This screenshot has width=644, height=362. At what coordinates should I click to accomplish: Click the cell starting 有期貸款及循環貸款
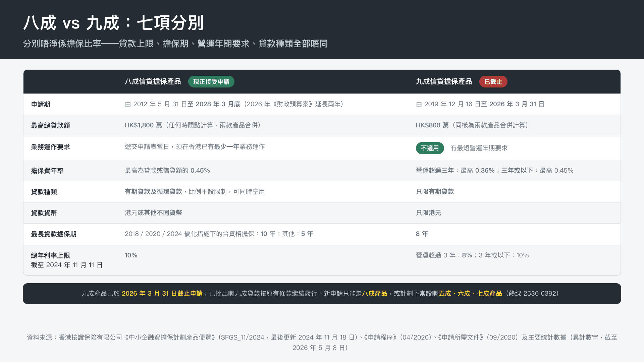click(195, 192)
